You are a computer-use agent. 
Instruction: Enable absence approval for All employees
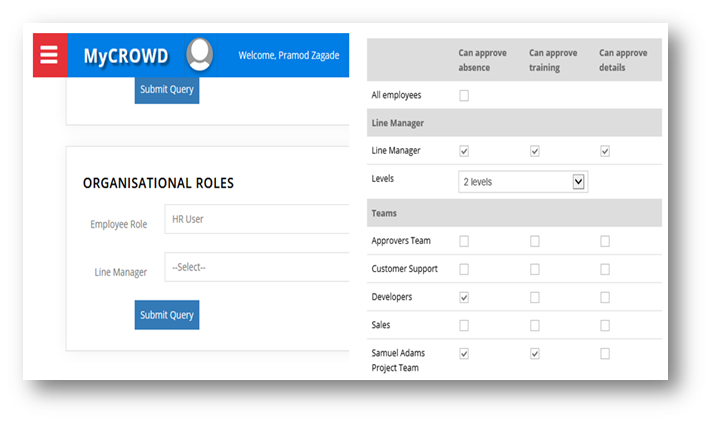coord(463,96)
